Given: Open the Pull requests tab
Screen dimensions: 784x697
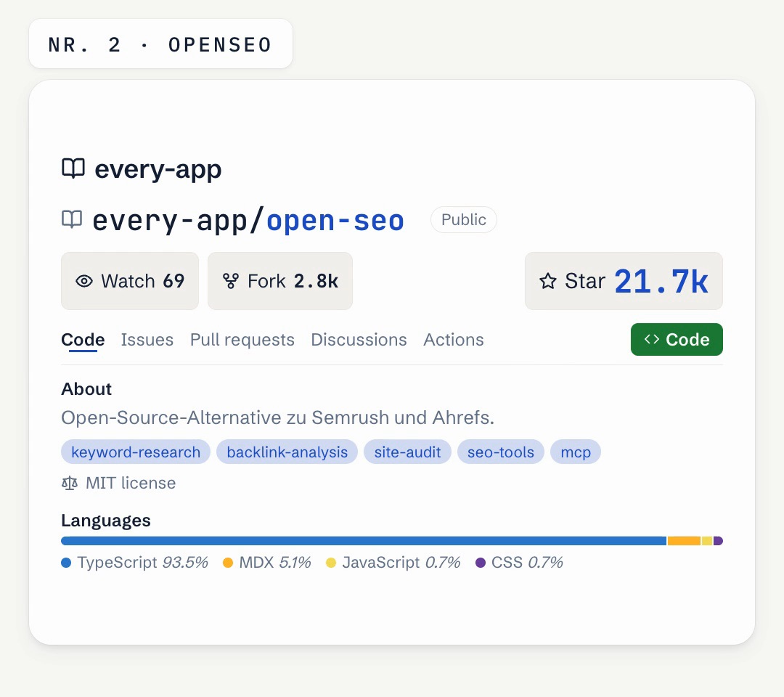Looking at the screenshot, I should [242, 340].
